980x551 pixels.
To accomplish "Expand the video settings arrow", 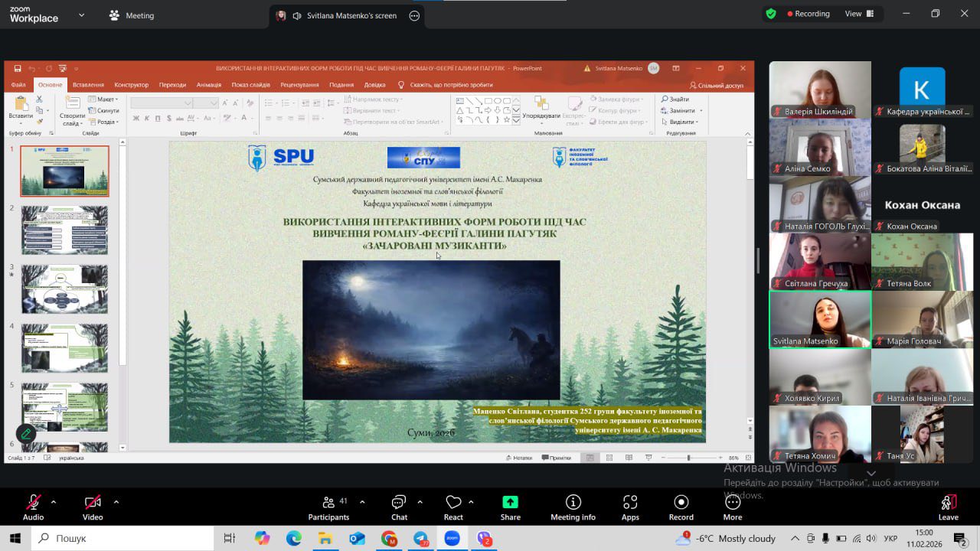I will [x=116, y=502].
